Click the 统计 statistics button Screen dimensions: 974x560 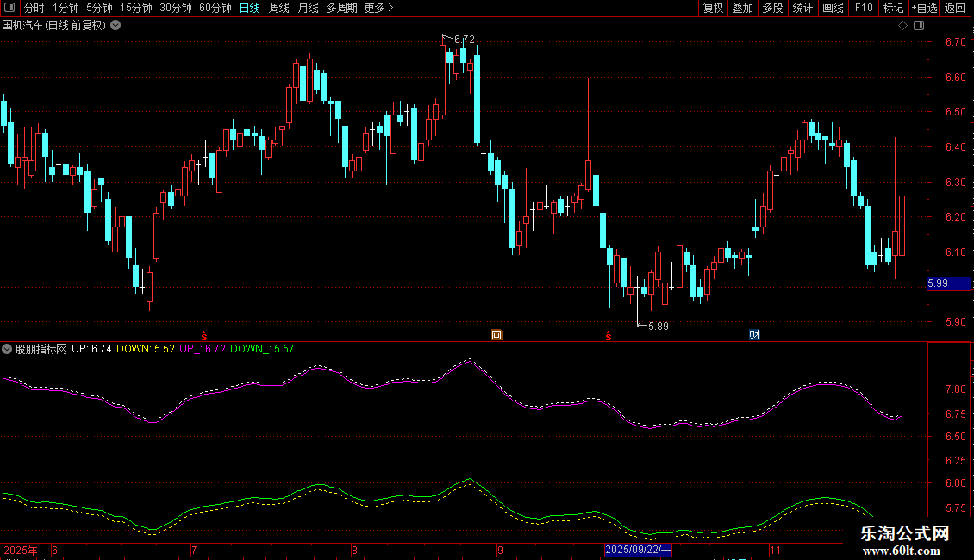point(802,8)
